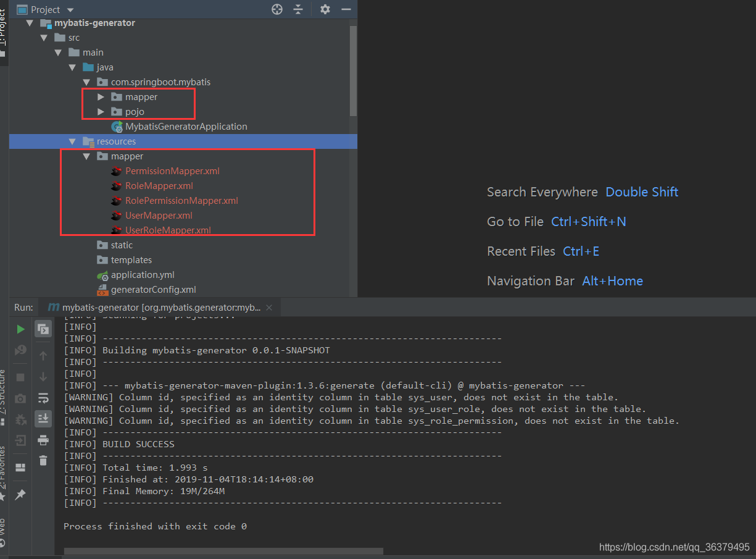Click the collapse all icon in Project panel
Image resolution: width=756 pixels, height=559 pixels.
tap(298, 9)
